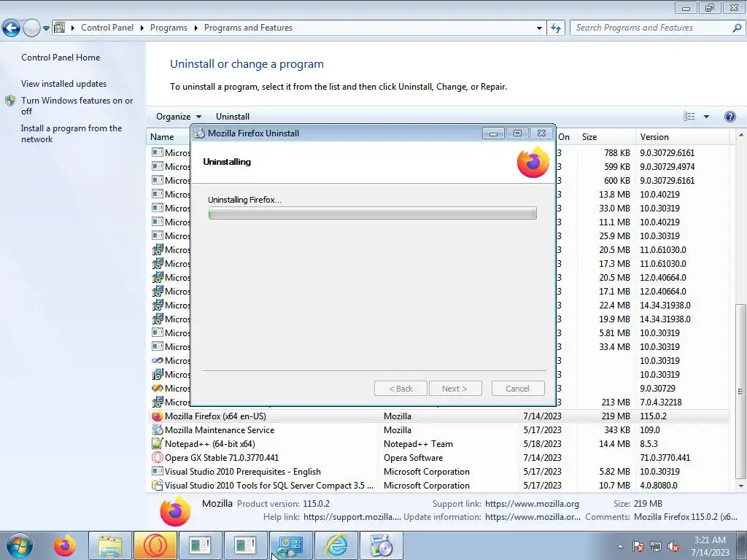This screenshot has width=747, height=560.
Task: Select Visual Studio 2010 Tools for SQL Server row
Action: point(439,485)
